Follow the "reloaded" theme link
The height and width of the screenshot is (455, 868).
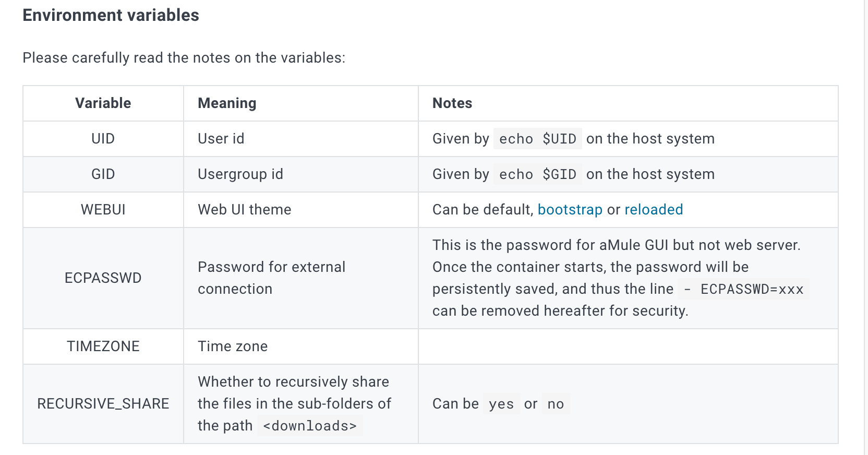click(654, 210)
